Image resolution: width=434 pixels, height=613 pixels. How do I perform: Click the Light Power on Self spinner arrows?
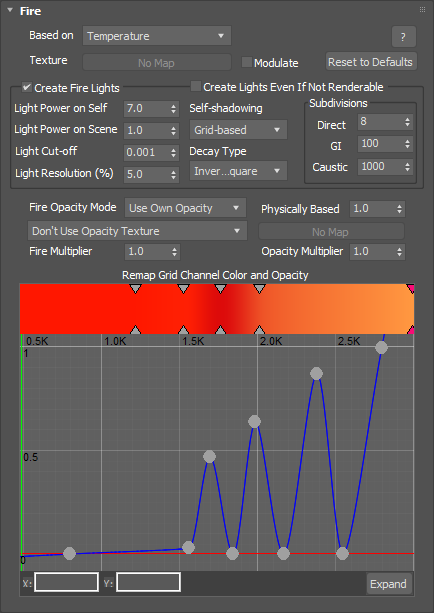tap(174, 108)
